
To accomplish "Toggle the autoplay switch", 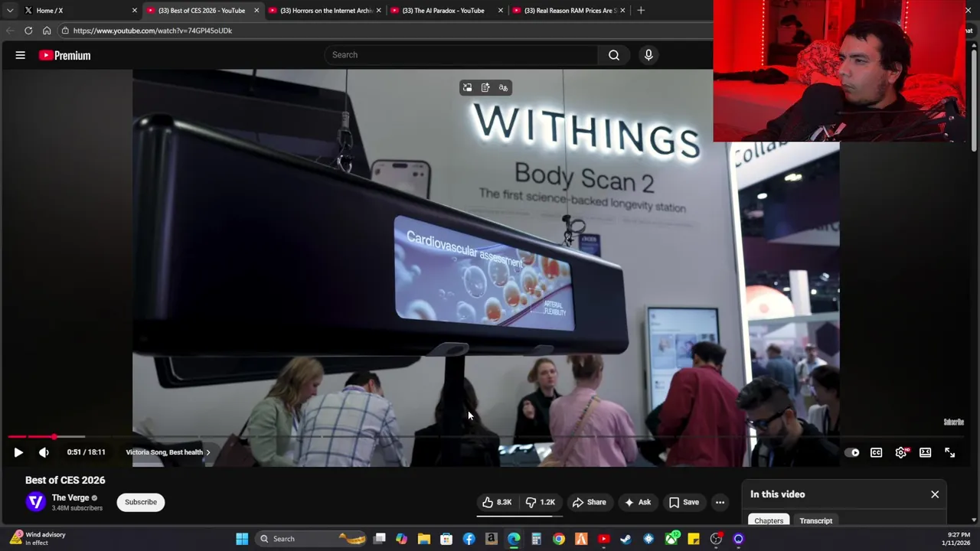I will (852, 452).
